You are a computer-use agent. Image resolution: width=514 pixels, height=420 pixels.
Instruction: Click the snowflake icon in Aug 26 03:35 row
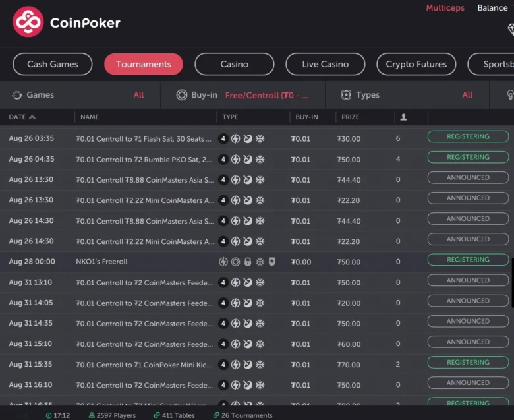point(260,138)
